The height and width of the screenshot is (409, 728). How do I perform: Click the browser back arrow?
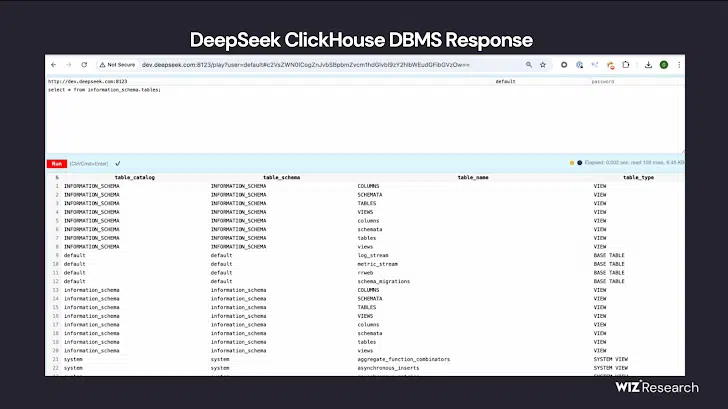[54, 65]
